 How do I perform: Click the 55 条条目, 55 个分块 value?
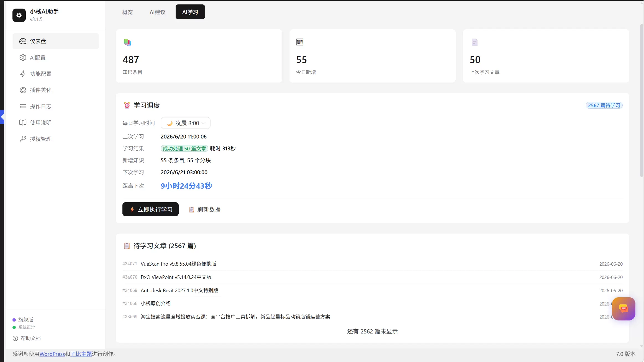(x=186, y=160)
